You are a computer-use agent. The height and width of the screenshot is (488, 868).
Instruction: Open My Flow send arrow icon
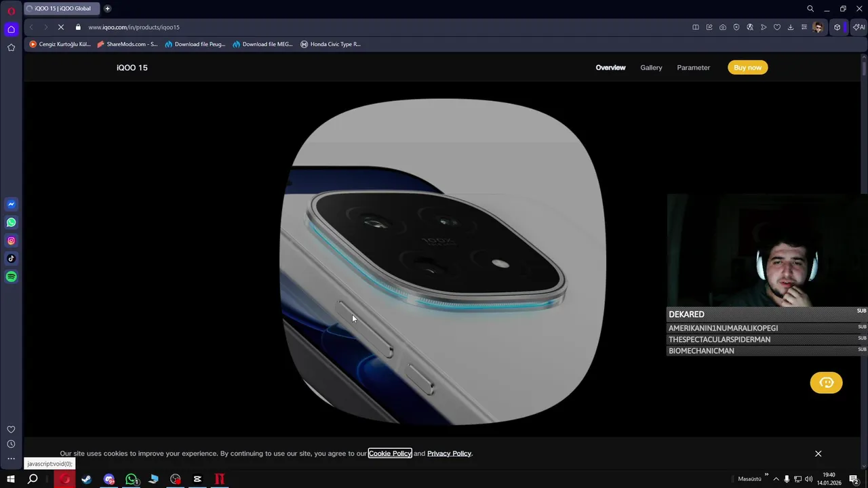(764, 27)
